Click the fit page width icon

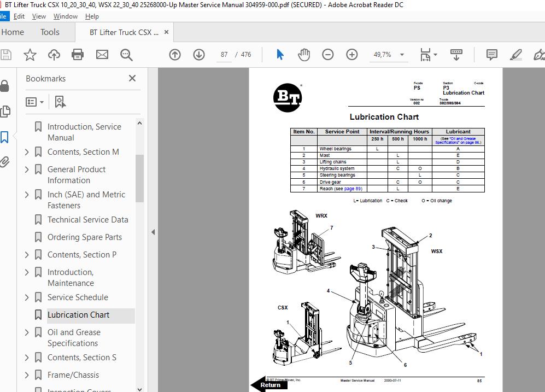tap(425, 55)
